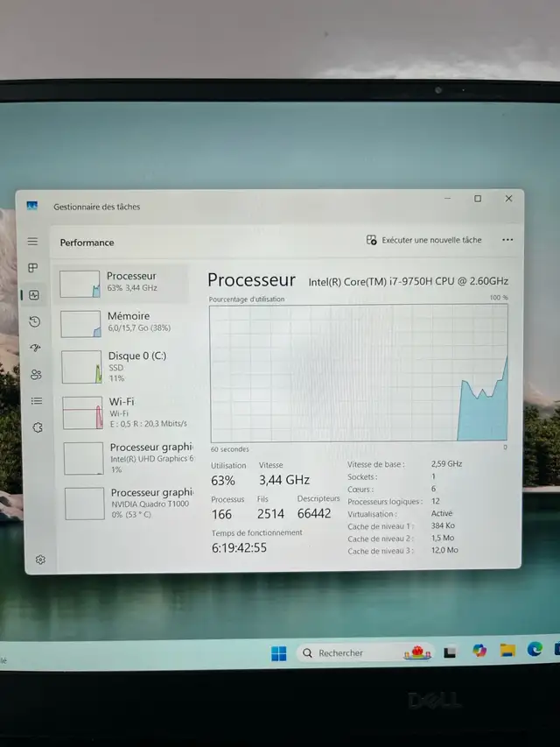Click the 66442 Descripteurs count

point(314,513)
